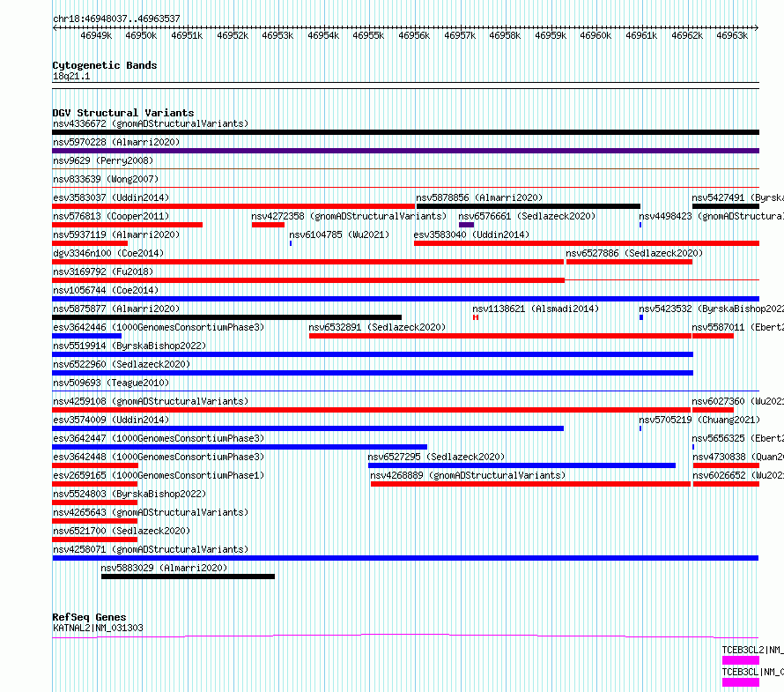This screenshot has width=784, height=692.
Task: Click the nsv6521700 Sedlazeck2020 label
Action: tap(122, 531)
